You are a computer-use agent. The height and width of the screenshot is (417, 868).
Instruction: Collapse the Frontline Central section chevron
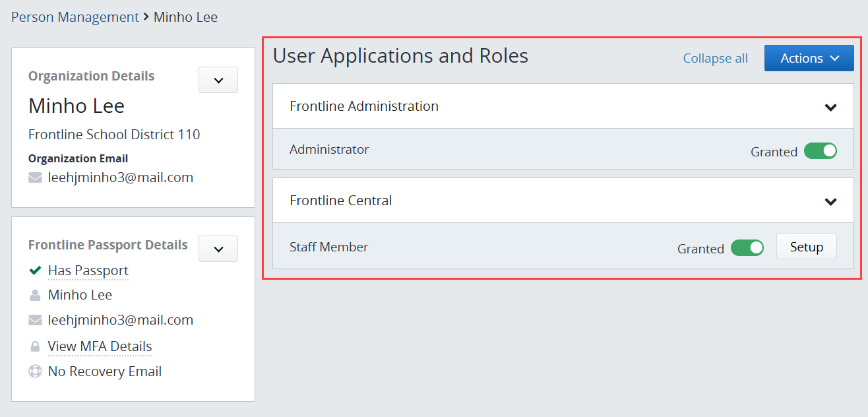click(x=830, y=201)
